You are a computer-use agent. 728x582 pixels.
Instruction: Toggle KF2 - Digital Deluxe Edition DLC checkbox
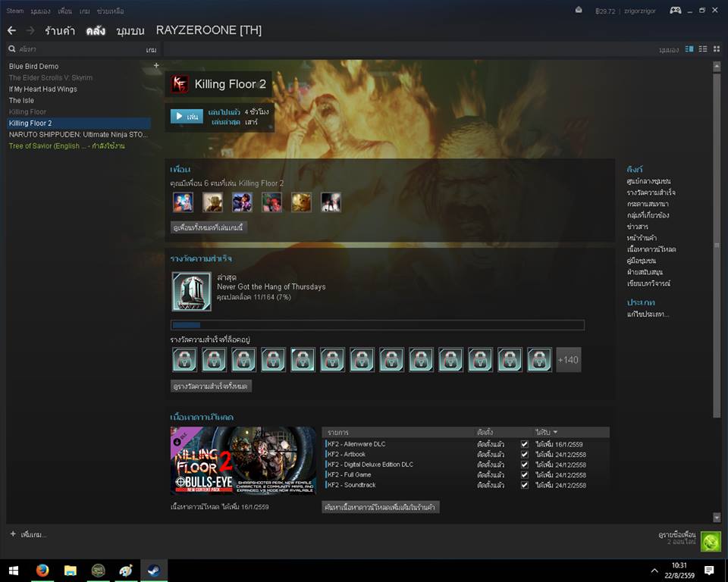[525, 465]
